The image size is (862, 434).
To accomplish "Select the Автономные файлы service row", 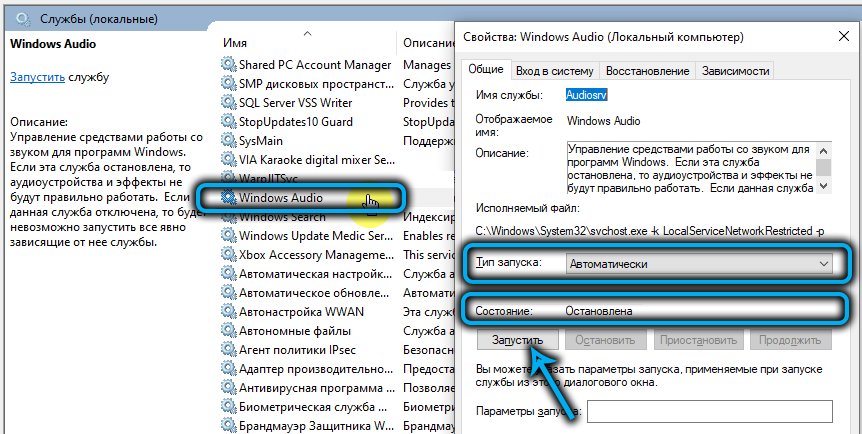I will point(301,331).
